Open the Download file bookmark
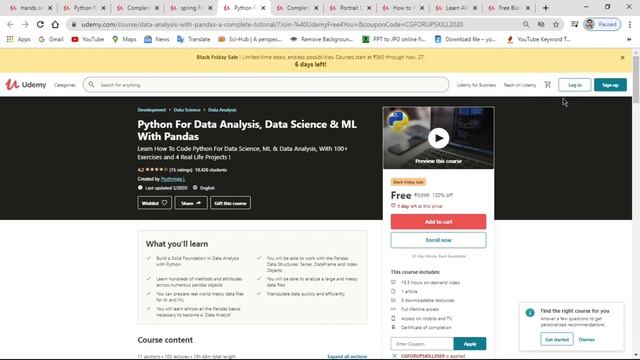640x360 pixels. [465, 39]
